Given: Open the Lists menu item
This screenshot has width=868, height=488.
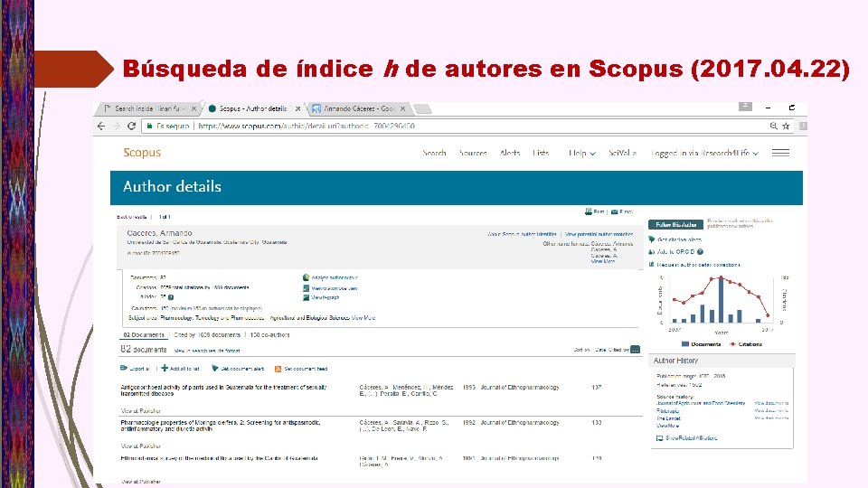Looking at the screenshot, I should (541, 153).
